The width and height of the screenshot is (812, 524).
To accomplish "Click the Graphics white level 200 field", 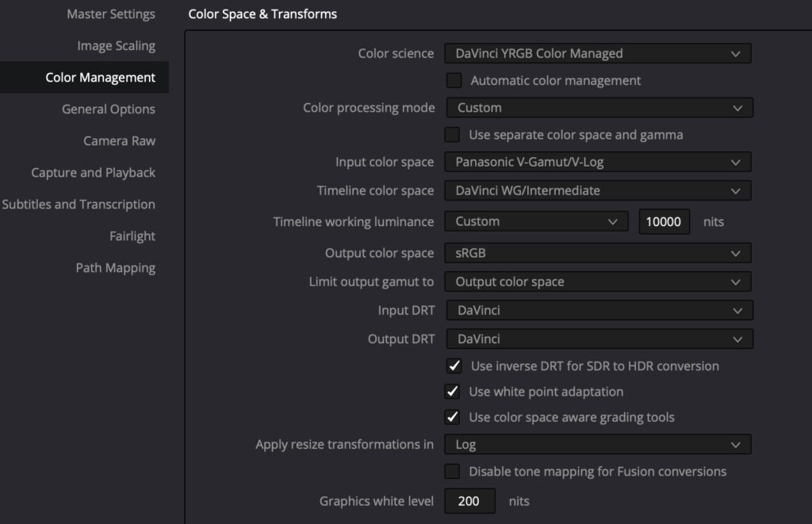I will coord(469,501).
